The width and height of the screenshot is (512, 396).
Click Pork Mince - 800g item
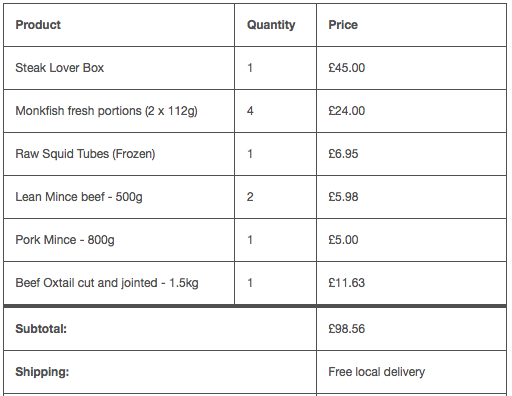pyautogui.click(x=65, y=240)
